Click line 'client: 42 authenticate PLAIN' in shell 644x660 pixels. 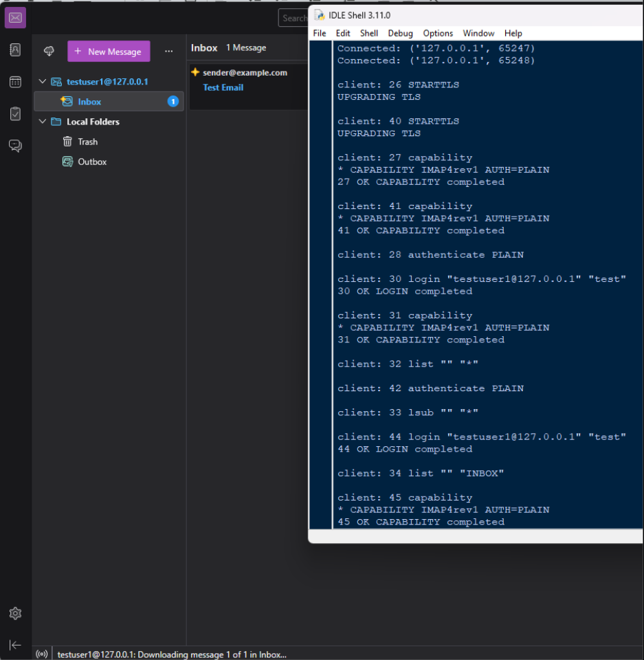[x=431, y=388]
